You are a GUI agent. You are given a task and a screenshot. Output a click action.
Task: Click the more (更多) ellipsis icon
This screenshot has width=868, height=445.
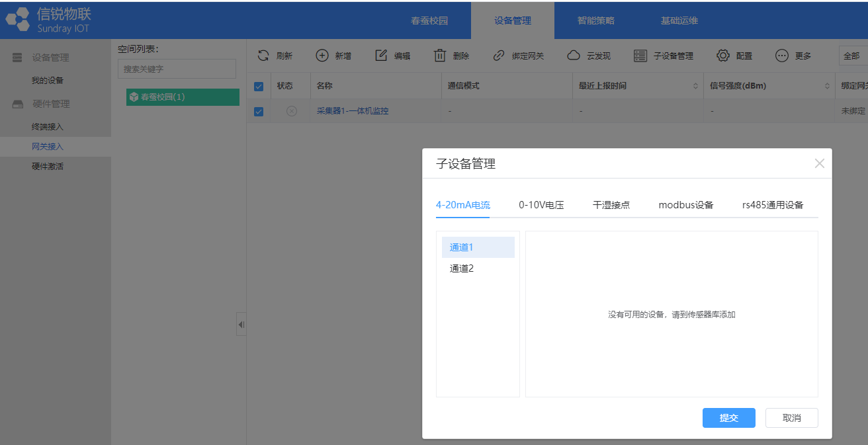782,56
